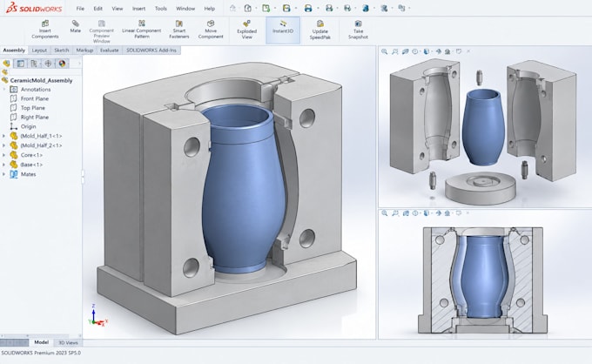Switch to the Model bottom tab
The image size is (592, 364).
point(41,342)
